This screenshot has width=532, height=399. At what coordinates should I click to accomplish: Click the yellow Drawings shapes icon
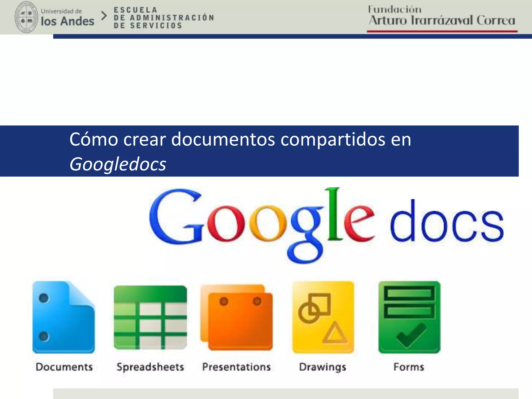[x=323, y=317]
